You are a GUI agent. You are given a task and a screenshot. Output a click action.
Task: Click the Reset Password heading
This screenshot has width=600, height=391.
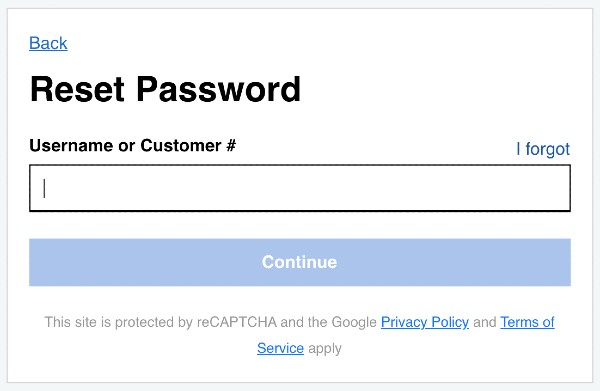pyautogui.click(x=165, y=89)
